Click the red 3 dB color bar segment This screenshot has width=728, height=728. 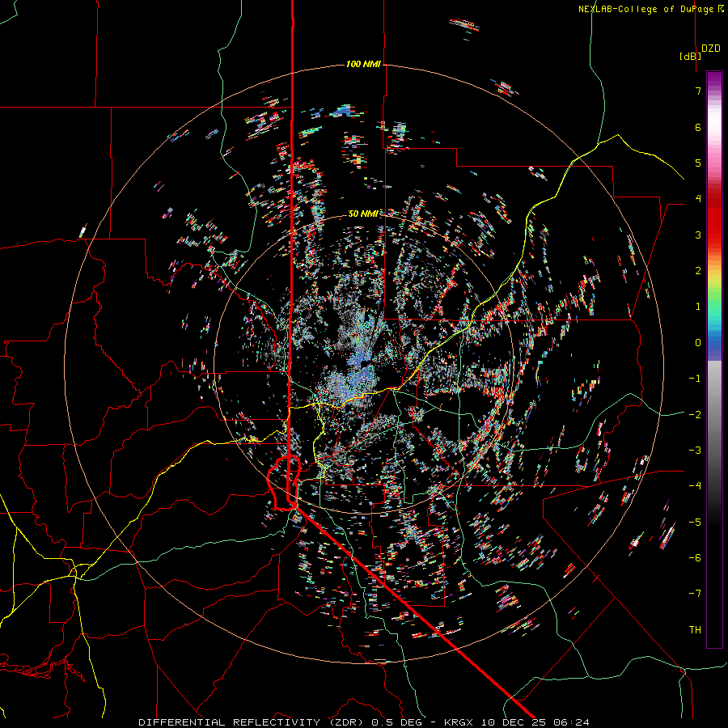click(714, 235)
